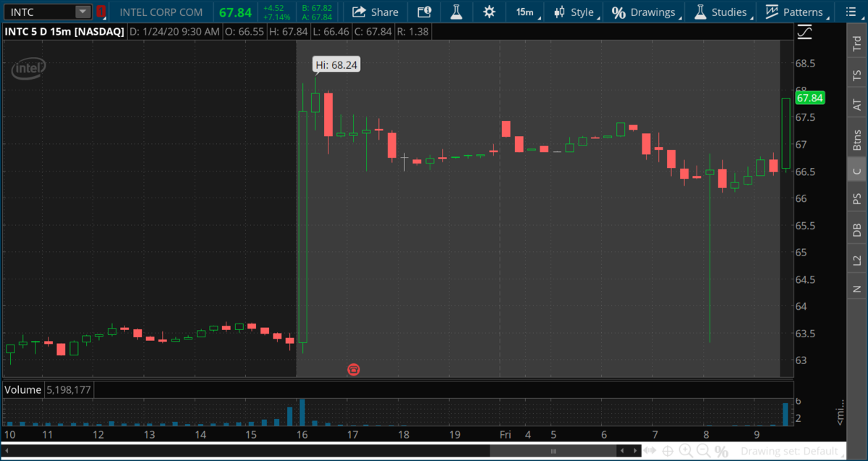The image size is (868, 461).
Task: Click the zoom out magnifier icon
Action: click(703, 451)
